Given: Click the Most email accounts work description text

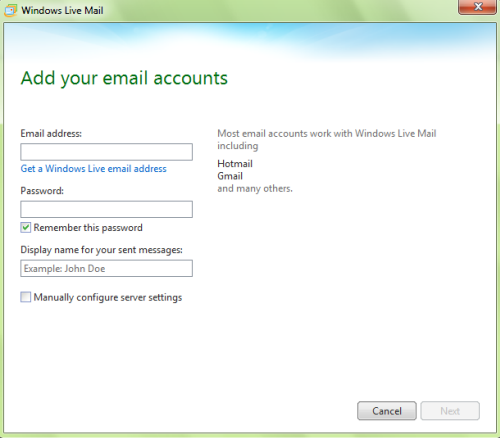Looking at the screenshot, I should click(327, 140).
